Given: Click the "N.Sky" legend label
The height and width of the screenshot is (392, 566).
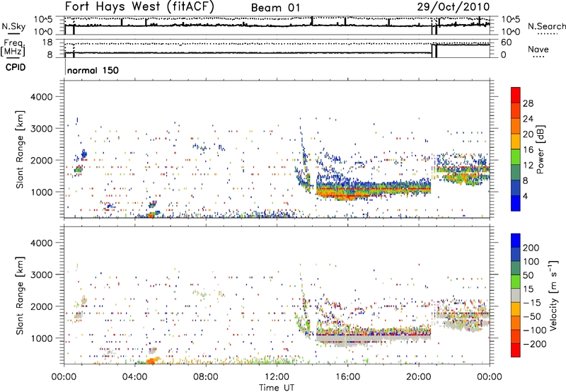Looking at the screenshot, I should click(x=13, y=26).
